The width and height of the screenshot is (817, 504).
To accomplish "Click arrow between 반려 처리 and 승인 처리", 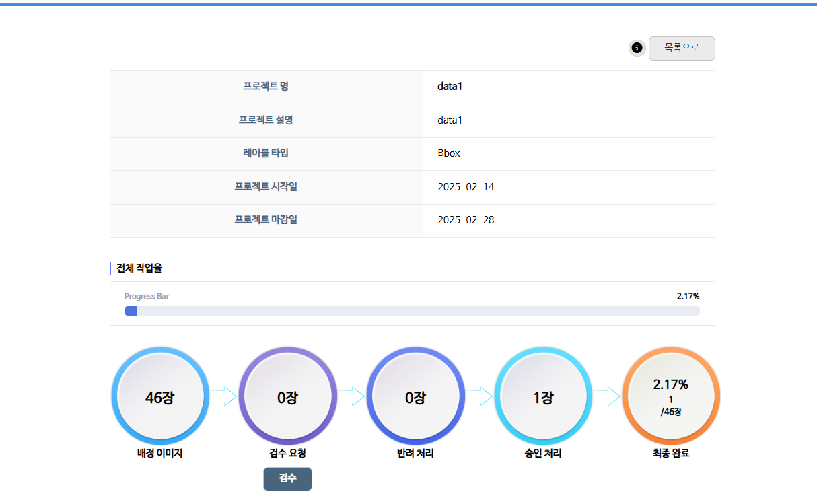I will [479, 396].
